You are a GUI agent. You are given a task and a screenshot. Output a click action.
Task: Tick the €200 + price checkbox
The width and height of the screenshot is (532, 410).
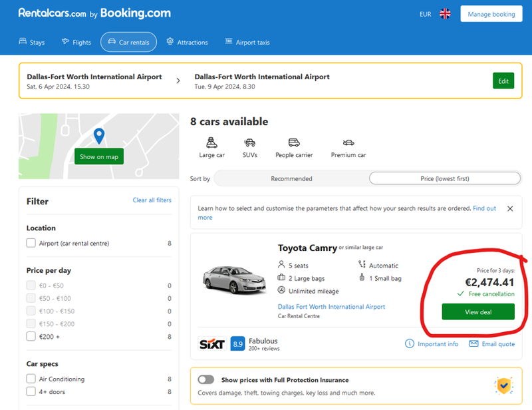(31, 336)
